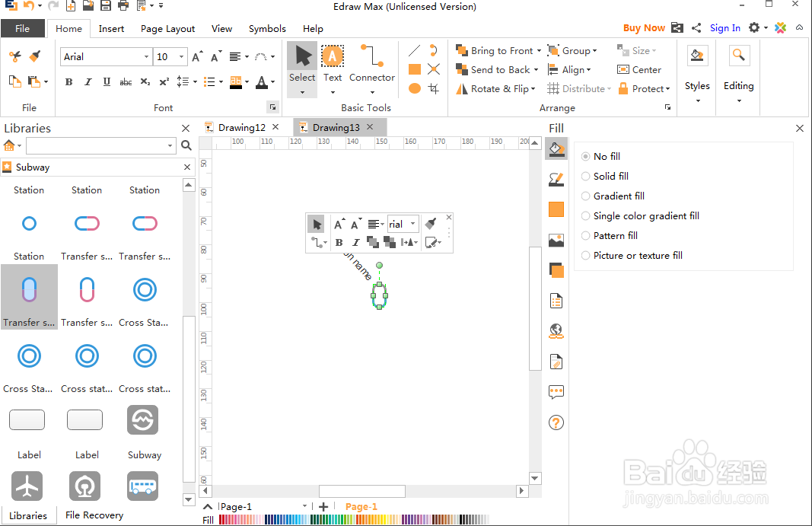Open the Help question mark icon in sidebar
812x526 pixels.
pos(556,422)
